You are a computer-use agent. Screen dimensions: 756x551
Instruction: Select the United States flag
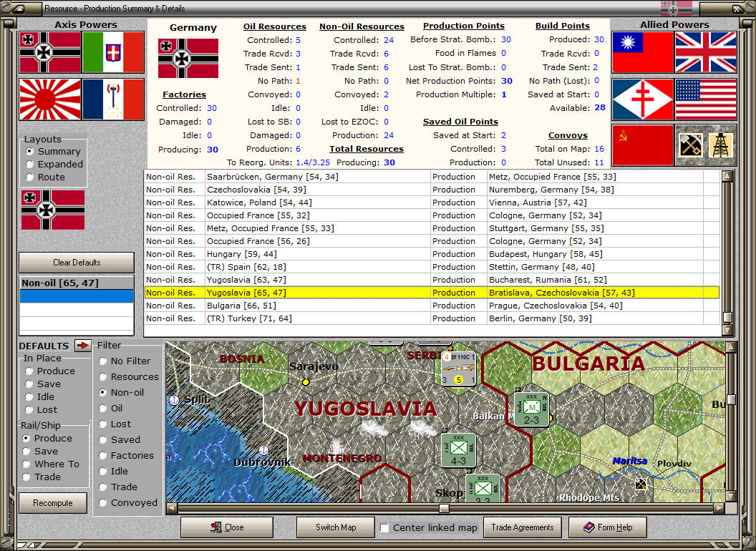point(706,99)
